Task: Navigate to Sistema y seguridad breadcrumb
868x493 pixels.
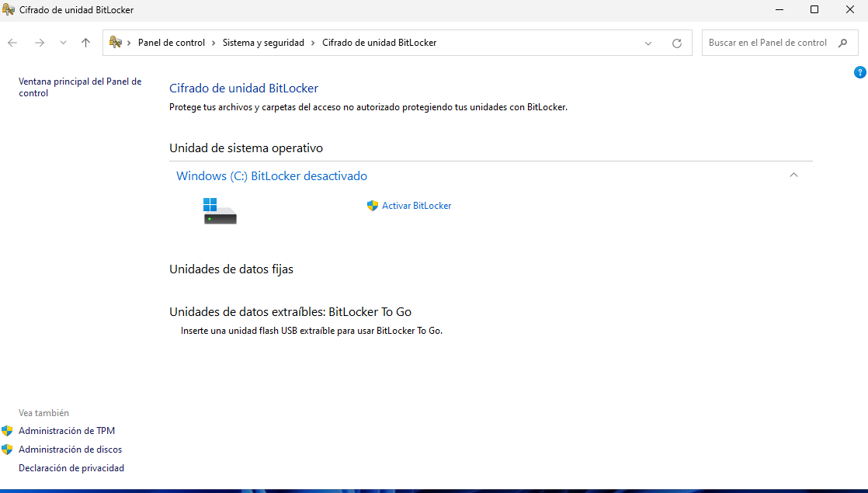Action: [x=263, y=43]
